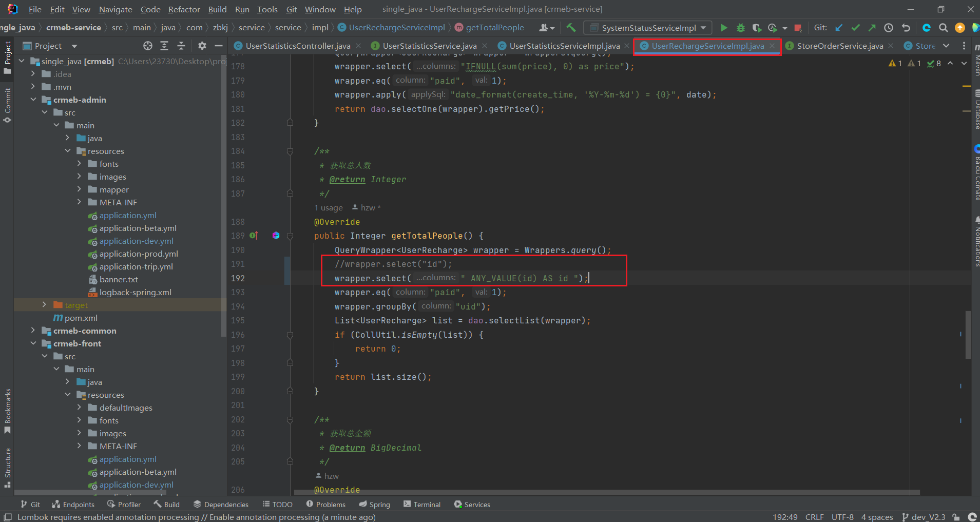The height and width of the screenshot is (522, 980).
Task: Expand the crmeb-common module
Action: 33,331
